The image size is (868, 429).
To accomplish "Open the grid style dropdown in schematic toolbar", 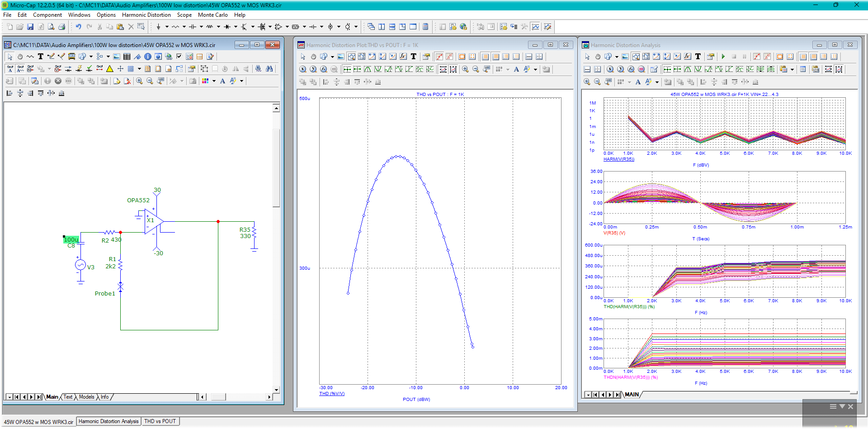I will pos(139,69).
